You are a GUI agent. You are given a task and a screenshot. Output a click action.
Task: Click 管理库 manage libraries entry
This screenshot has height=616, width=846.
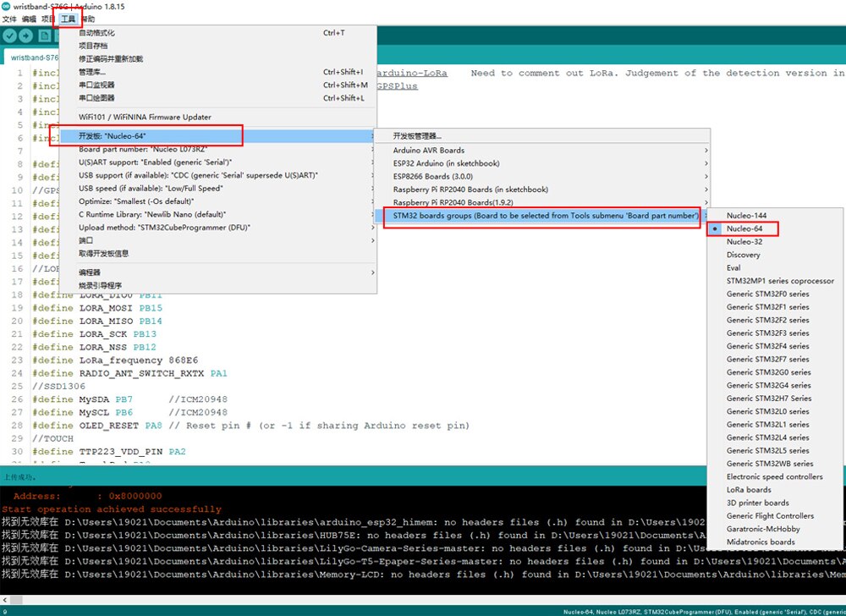(x=93, y=72)
